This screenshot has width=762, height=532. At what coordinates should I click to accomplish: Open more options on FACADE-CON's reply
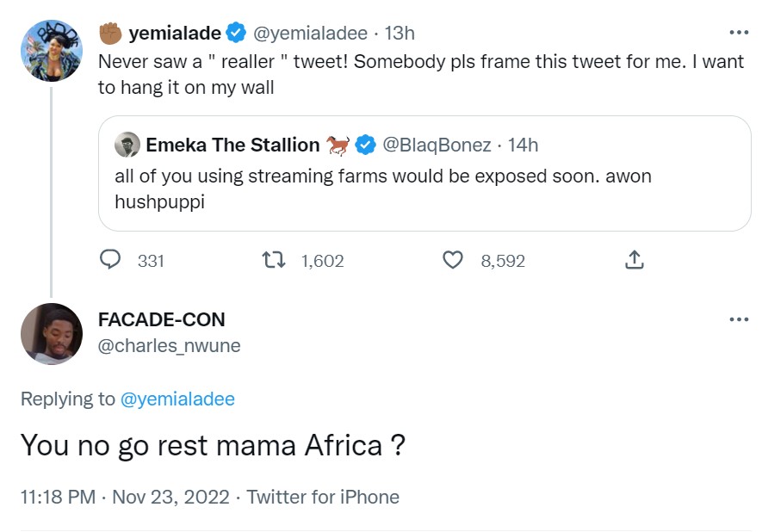tap(739, 320)
